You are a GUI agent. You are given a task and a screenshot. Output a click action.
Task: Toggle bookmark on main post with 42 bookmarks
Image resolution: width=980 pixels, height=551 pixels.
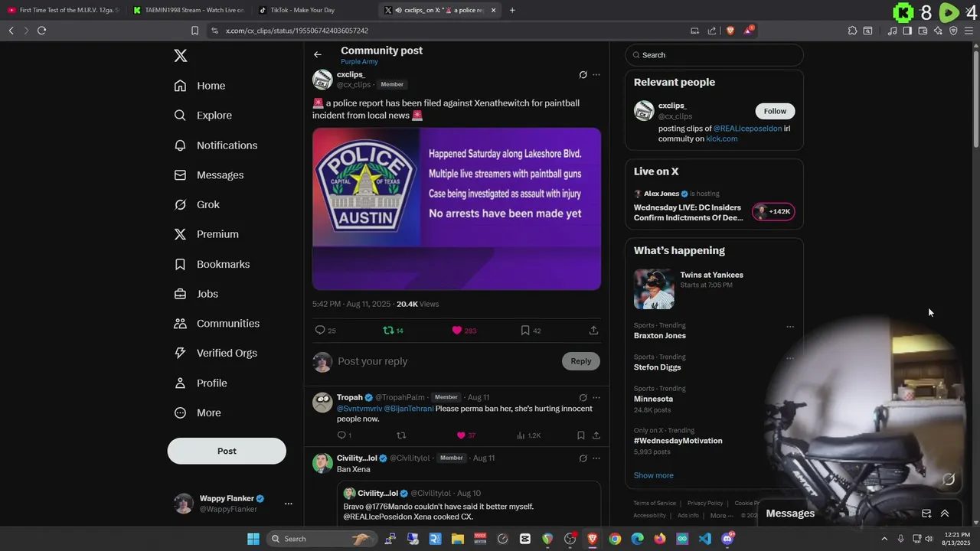click(525, 331)
